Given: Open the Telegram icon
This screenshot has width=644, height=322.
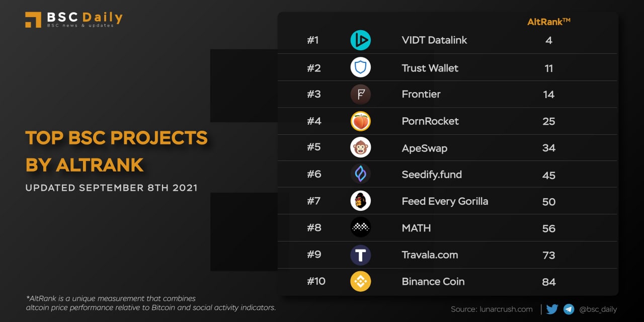Looking at the screenshot, I should (x=569, y=309).
